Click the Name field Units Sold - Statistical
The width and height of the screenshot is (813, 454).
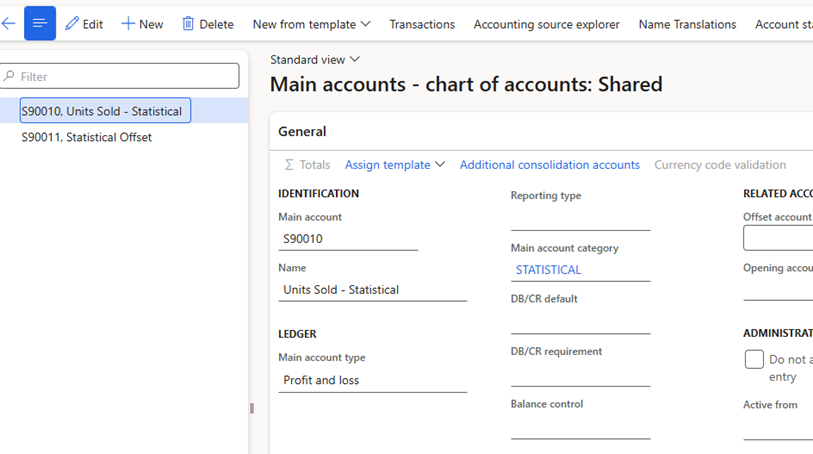[x=372, y=290]
